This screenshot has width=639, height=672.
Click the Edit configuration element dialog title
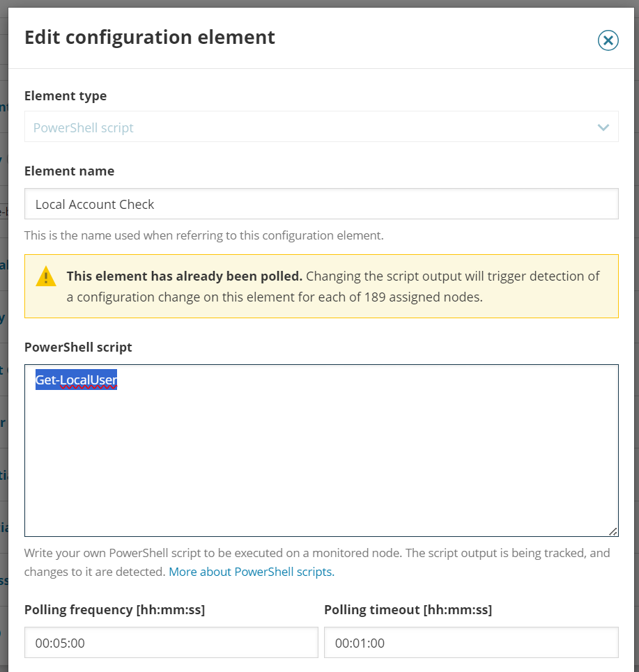[150, 37]
